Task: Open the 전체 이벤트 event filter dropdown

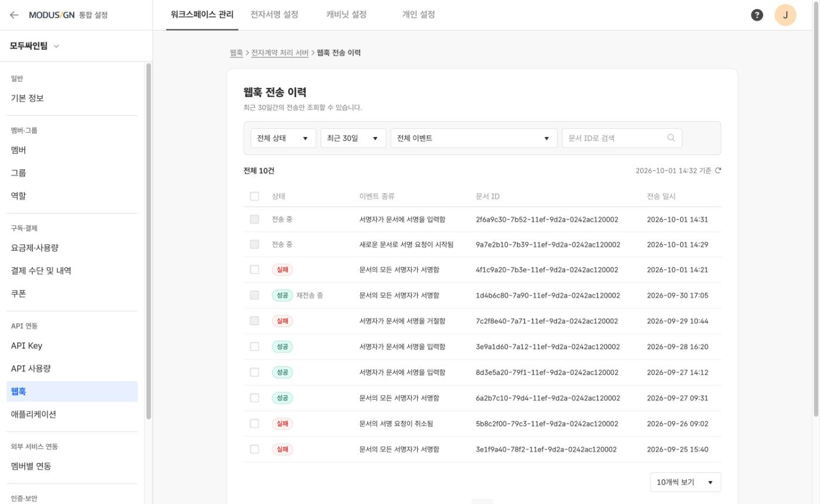Action: pyautogui.click(x=474, y=138)
